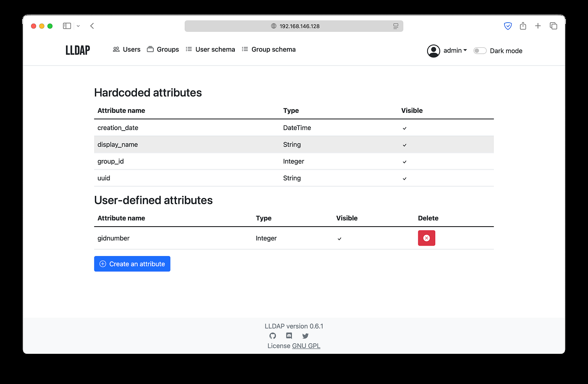Navigate to User schema

pos(210,50)
